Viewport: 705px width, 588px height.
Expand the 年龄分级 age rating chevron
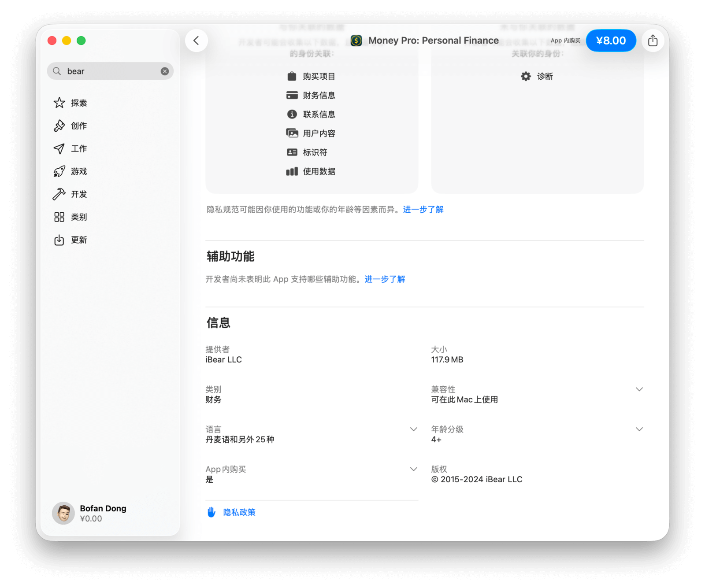pos(639,429)
